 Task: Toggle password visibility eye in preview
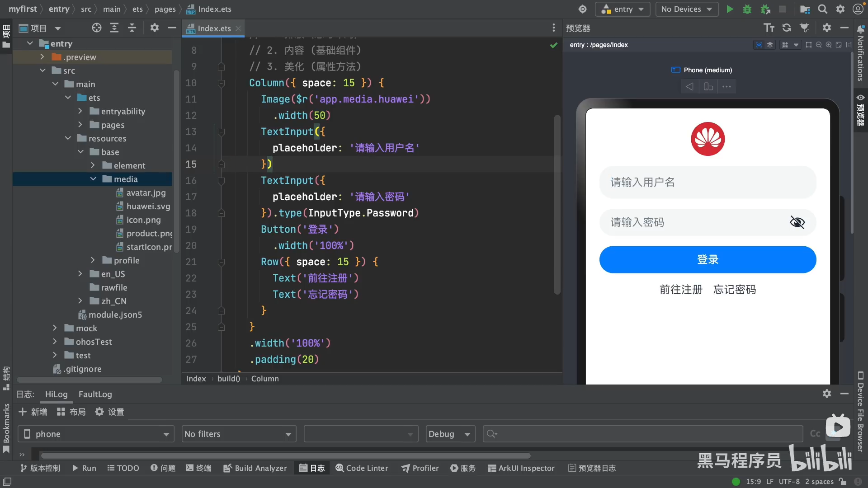(797, 222)
